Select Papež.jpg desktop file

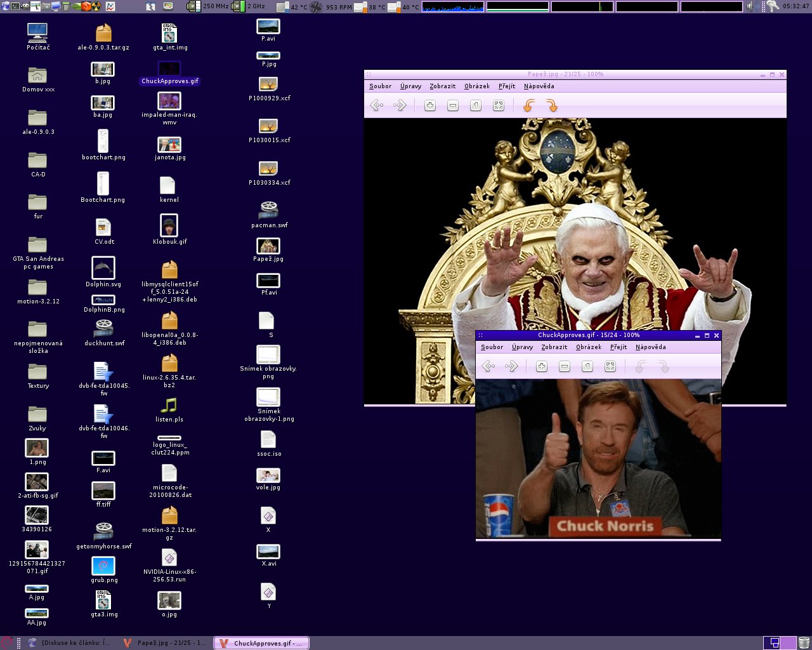pos(268,249)
